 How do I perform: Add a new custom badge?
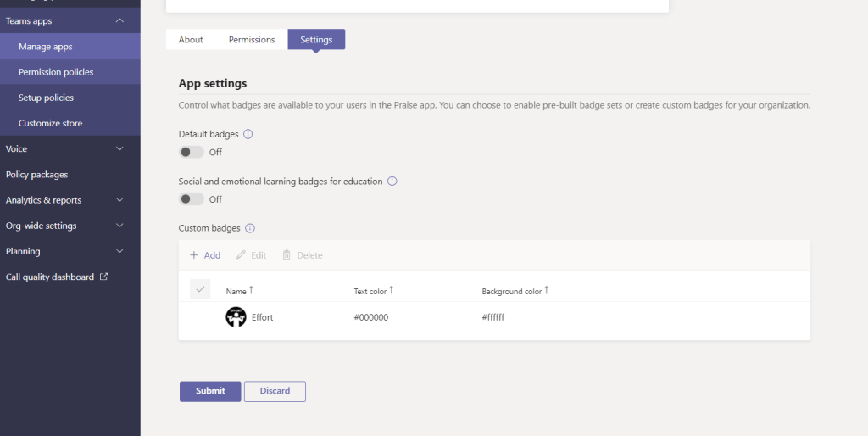205,255
